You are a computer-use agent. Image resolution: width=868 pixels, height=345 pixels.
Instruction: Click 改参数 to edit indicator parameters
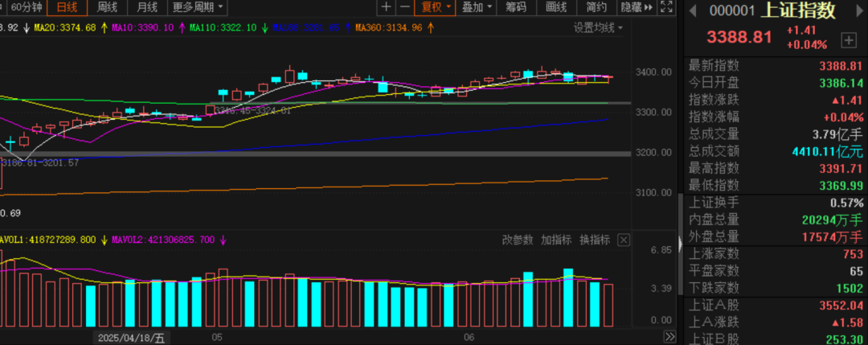(518, 240)
